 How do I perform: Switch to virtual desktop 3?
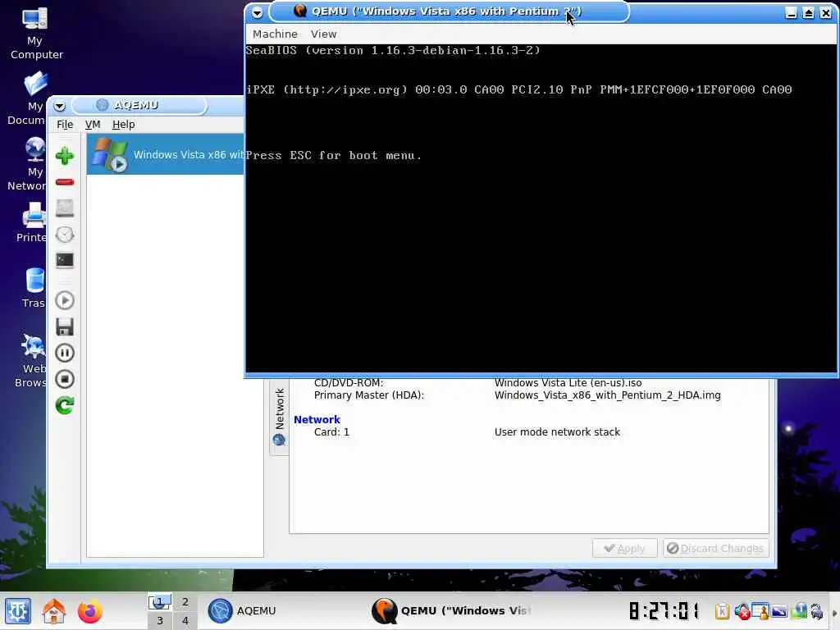(x=160, y=620)
